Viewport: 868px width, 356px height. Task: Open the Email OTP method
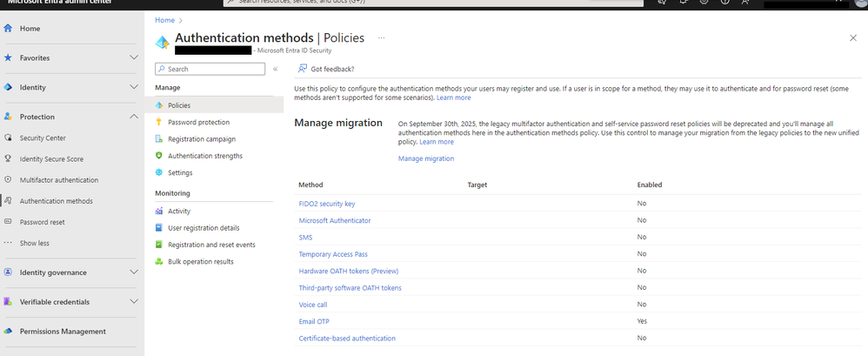pos(315,321)
